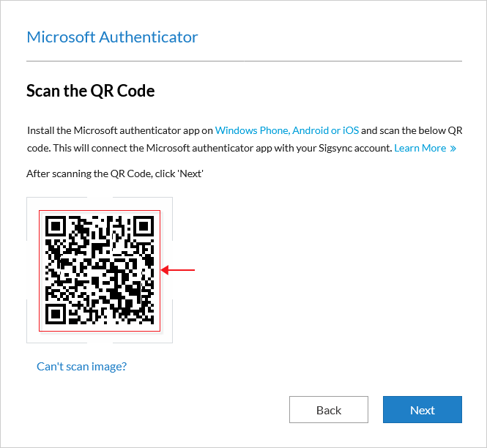487x448 pixels.
Task: Click the Next button
Action: click(422, 409)
